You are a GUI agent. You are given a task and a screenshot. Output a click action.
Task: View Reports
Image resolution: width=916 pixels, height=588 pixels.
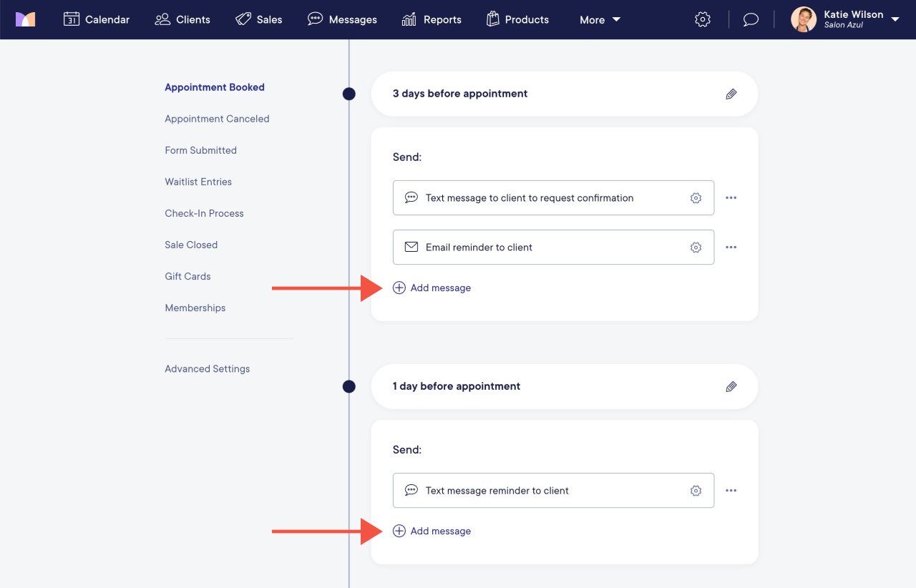(432, 19)
